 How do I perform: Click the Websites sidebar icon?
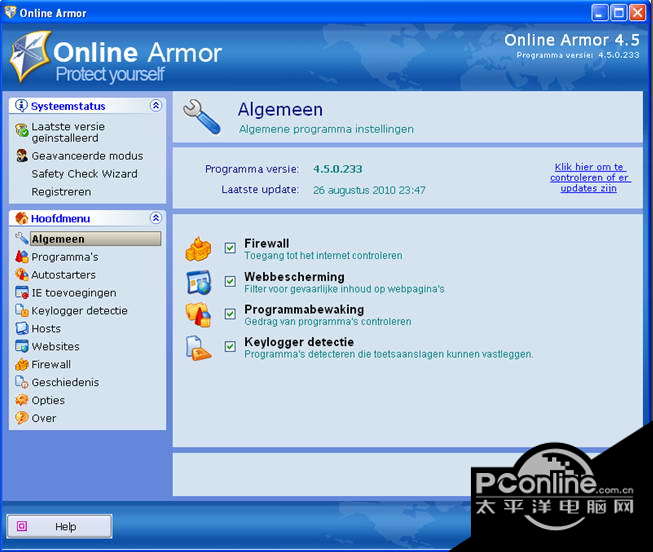point(22,346)
